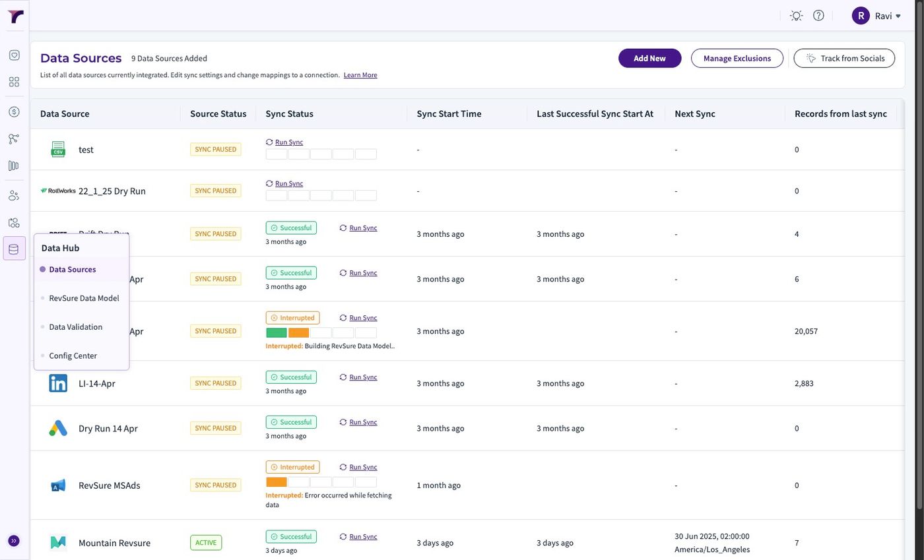Open the heart favorites sidebar icon
The height and width of the screenshot is (560, 924).
(14, 55)
